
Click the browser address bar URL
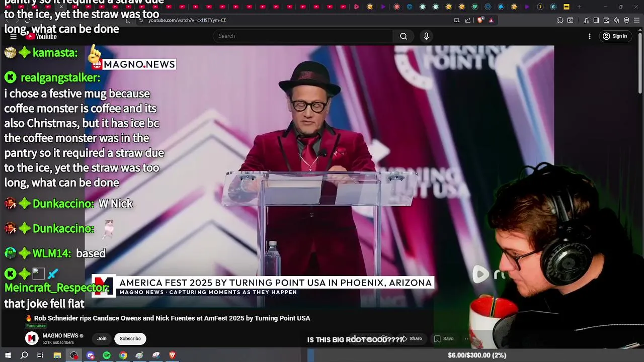click(x=187, y=20)
